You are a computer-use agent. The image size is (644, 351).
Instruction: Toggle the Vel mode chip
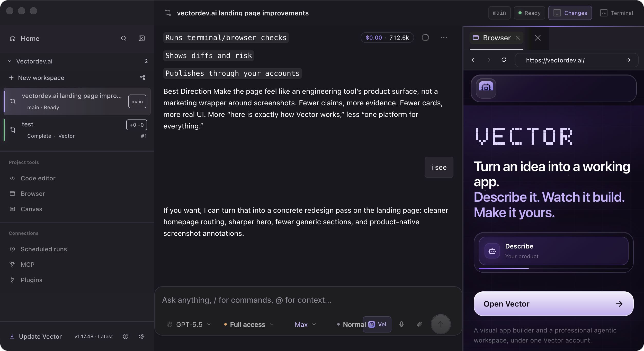[377, 324]
